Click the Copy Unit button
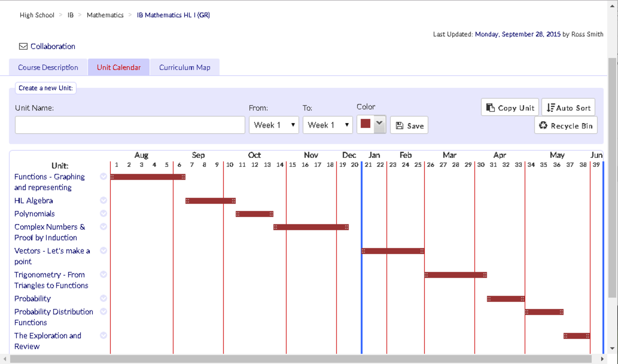The width and height of the screenshot is (618, 364). [x=510, y=108]
